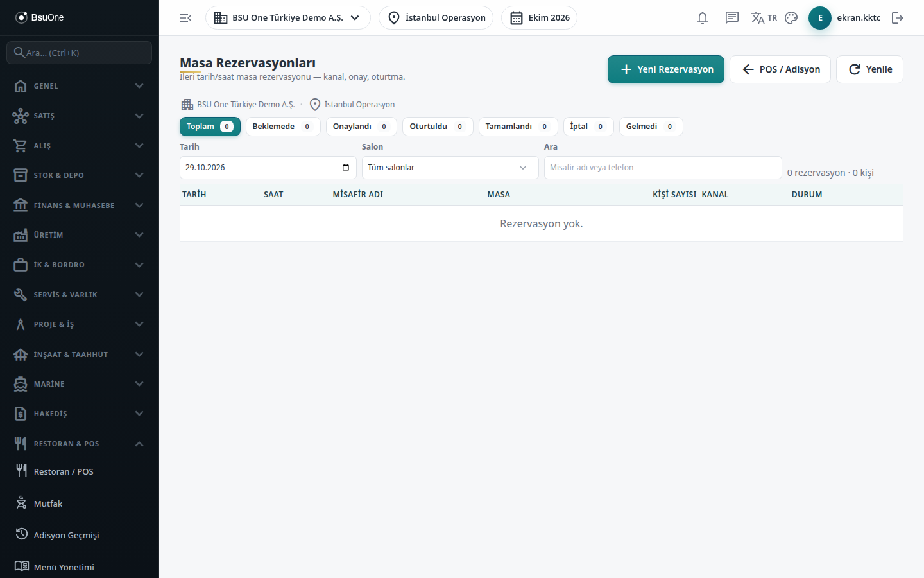This screenshot has width=924, height=578.
Task: Click the Tarih date field 29.10.2026
Action: pyautogui.click(x=268, y=168)
